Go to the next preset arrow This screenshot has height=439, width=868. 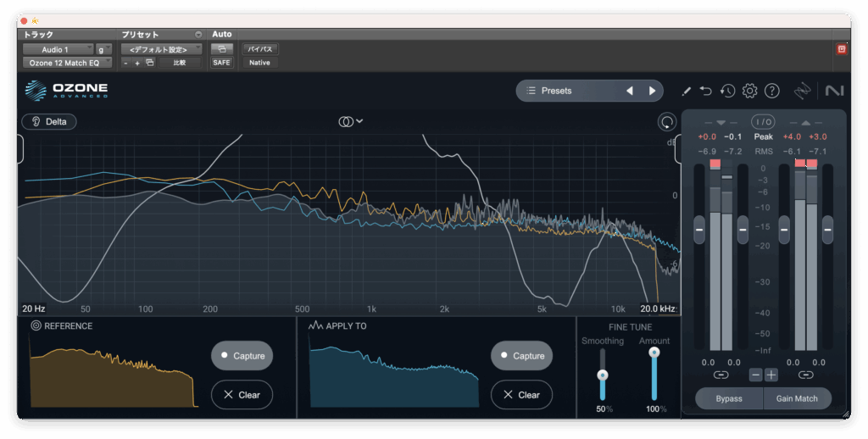point(652,91)
